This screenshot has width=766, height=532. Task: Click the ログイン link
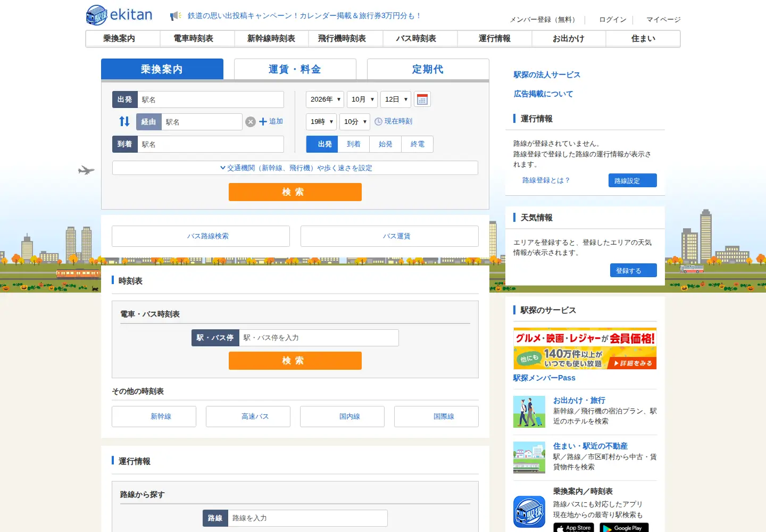click(613, 20)
